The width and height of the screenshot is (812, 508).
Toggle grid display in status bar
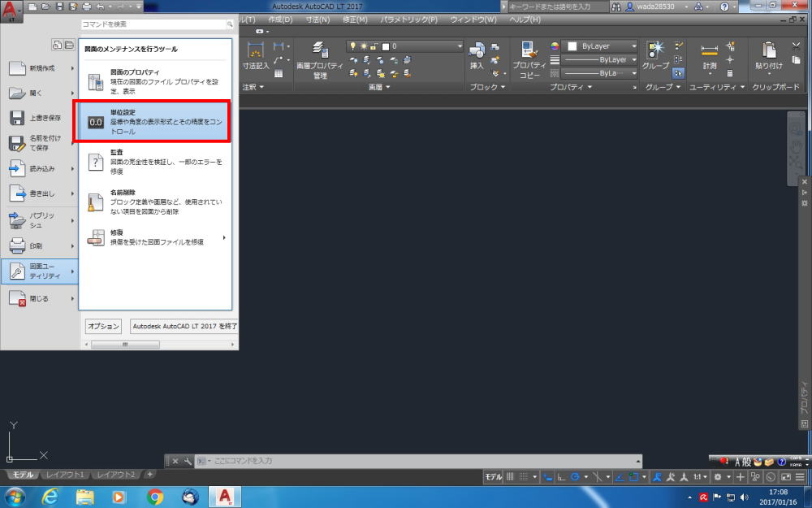click(x=510, y=477)
